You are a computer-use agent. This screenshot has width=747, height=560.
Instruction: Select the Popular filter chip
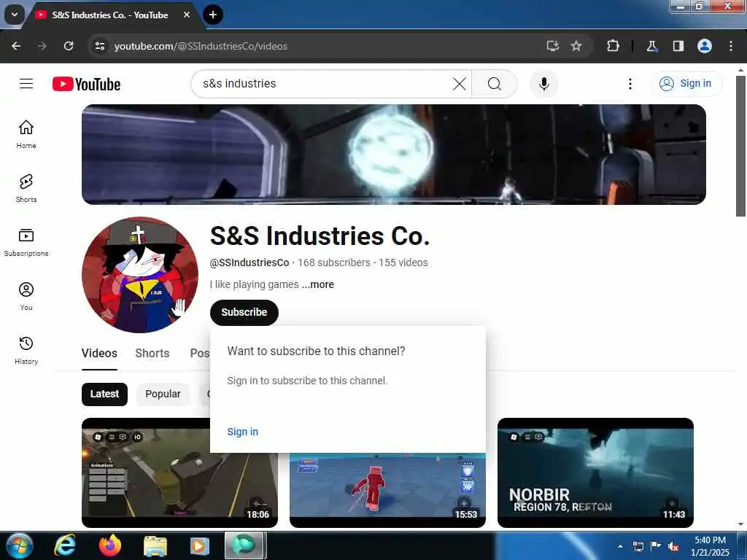163,394
